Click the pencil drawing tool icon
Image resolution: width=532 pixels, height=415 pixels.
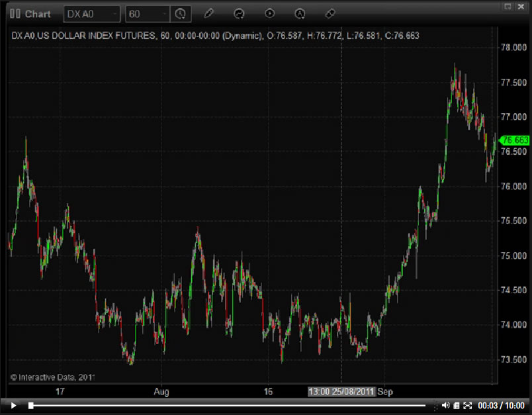[209, 13]
